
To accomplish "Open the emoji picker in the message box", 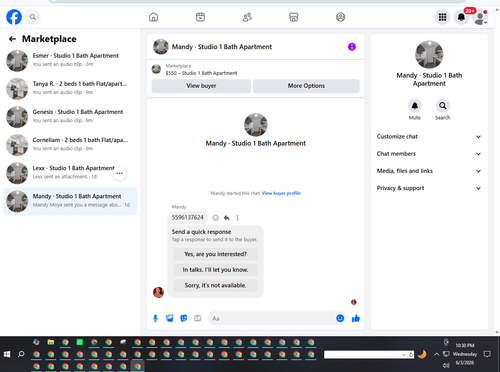I will click(340, 318).
